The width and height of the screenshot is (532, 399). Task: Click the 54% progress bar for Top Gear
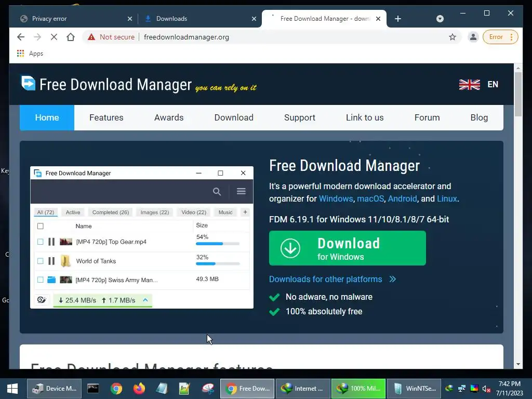(218, 244)
